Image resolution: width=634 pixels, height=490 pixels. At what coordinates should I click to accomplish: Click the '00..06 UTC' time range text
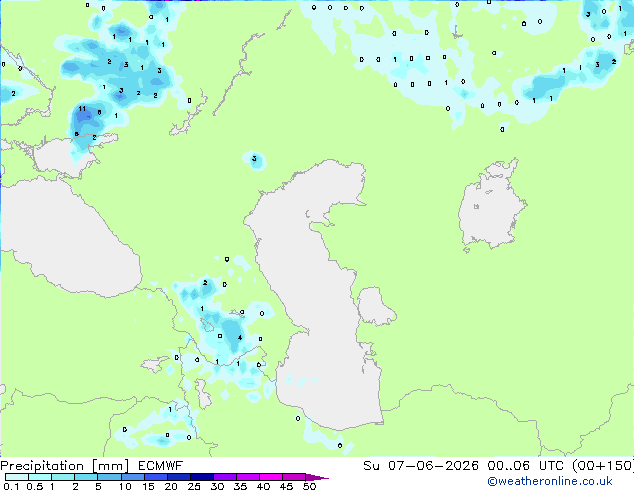(x=525, y=466)
